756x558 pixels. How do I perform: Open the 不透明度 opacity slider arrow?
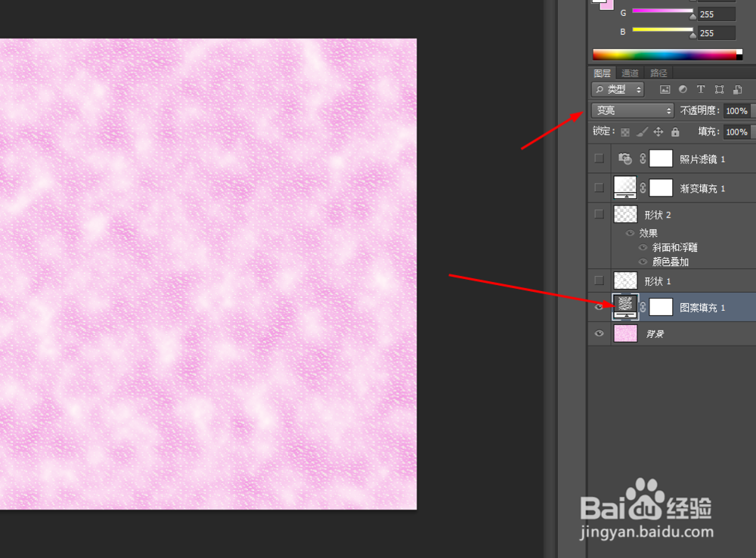[754, 110]
